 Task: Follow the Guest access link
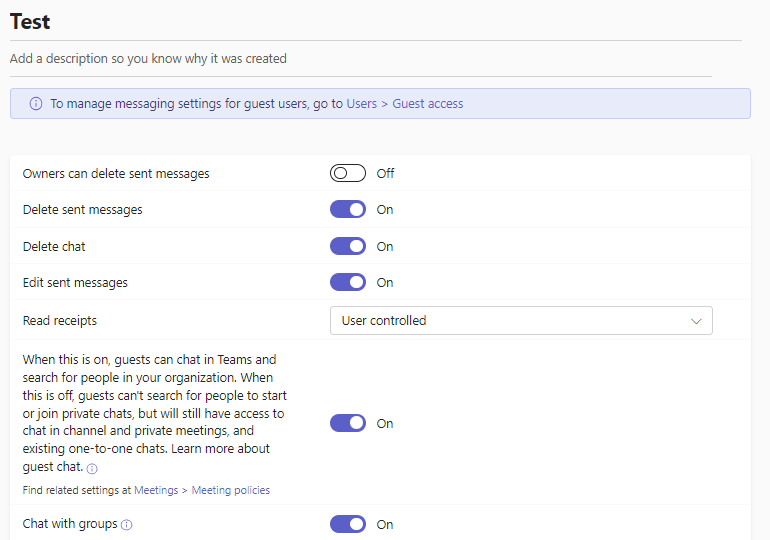click(427, 104)
